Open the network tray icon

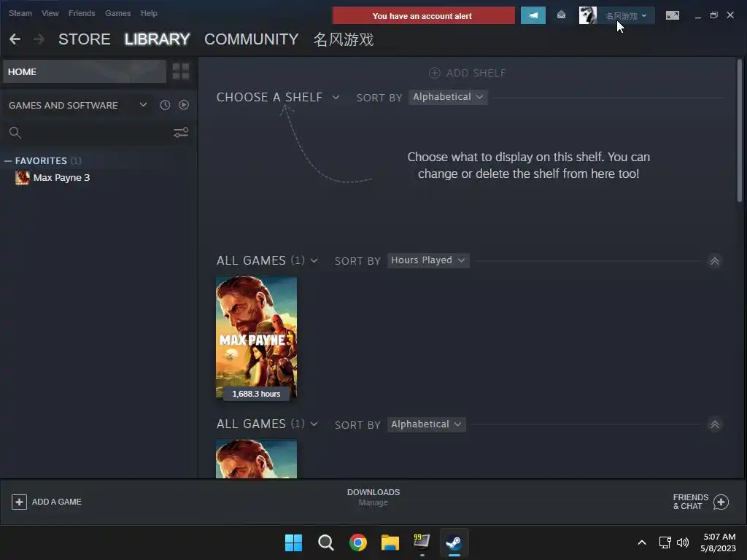click(665, 542)
